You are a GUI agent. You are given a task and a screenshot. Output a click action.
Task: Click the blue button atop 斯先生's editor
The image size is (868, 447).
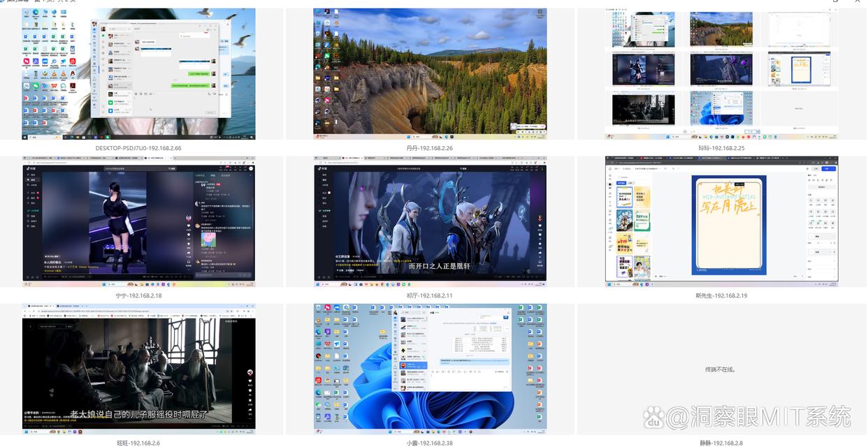[x=828, y=168]
